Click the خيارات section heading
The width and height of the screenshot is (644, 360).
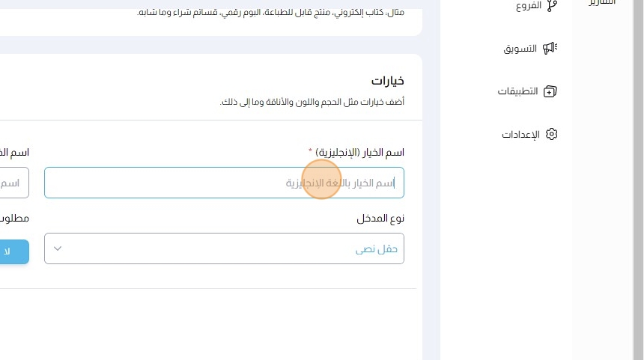(x=388, y=81)
